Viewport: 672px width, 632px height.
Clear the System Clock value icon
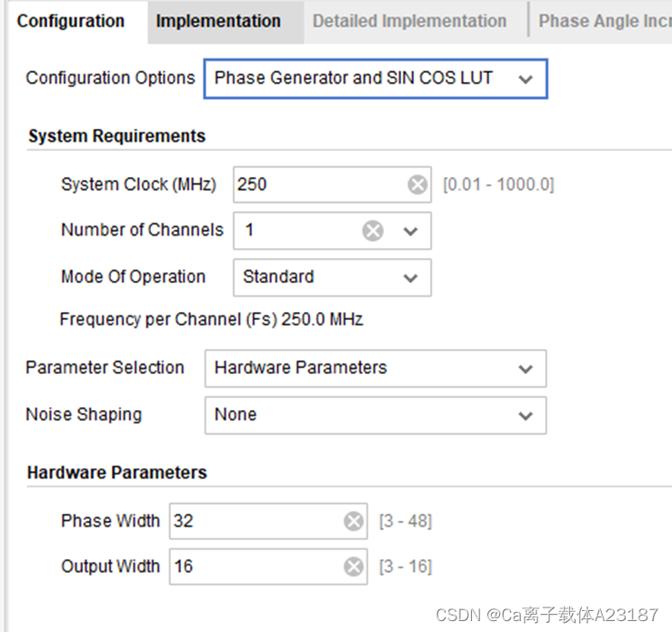point(417,185)
